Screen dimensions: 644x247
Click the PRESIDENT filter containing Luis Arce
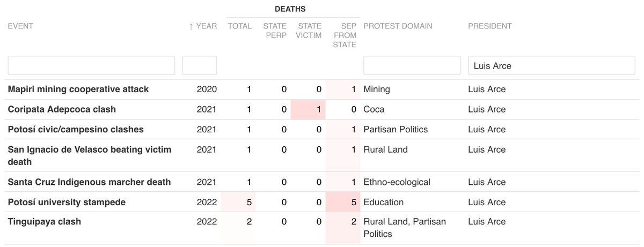(x=552, y=65)
